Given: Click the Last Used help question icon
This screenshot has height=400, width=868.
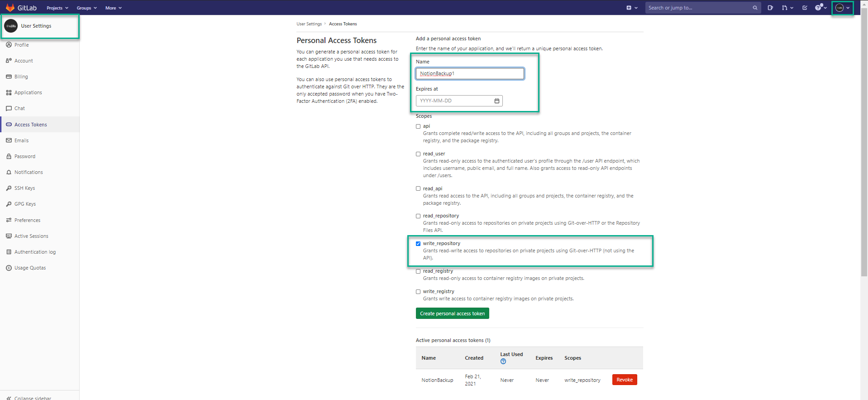Looking at the screenshot, I should (503, 361).
